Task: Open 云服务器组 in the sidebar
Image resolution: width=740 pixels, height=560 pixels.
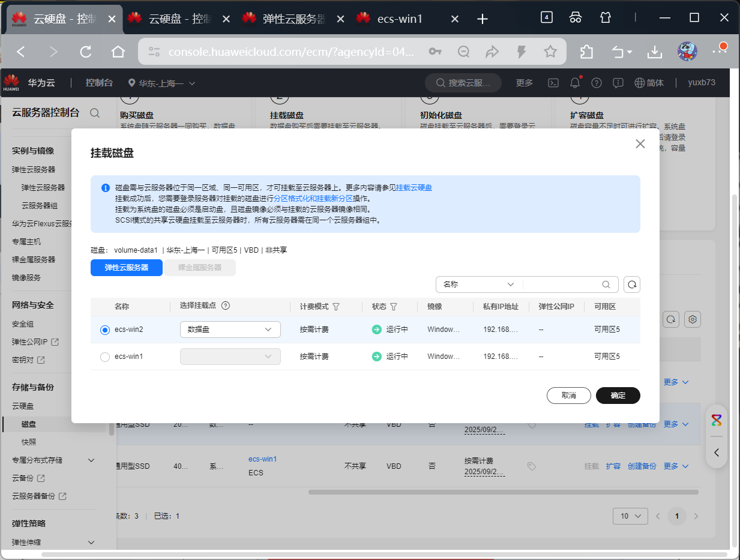Action: pyautogui.click(x=40, y=205)
